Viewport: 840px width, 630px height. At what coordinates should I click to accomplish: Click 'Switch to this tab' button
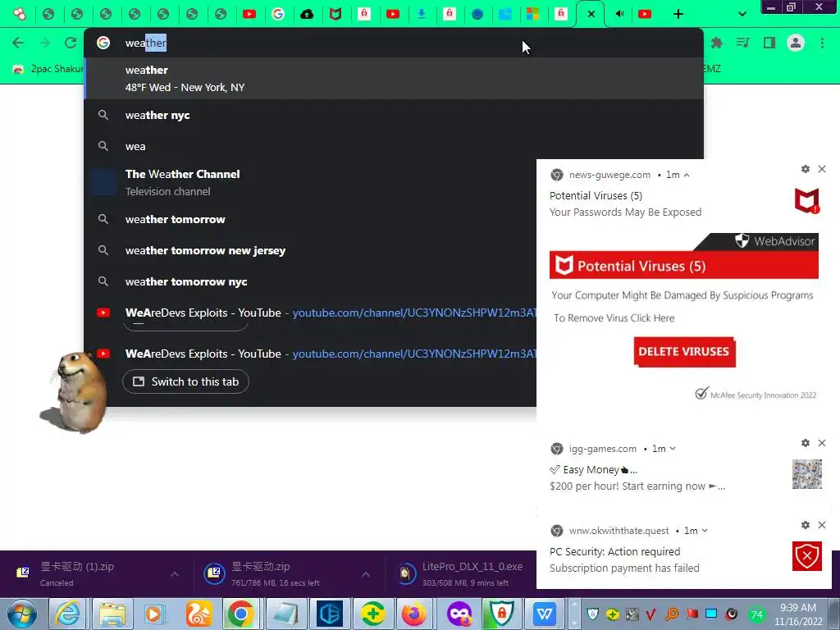(x=185, y=381)
